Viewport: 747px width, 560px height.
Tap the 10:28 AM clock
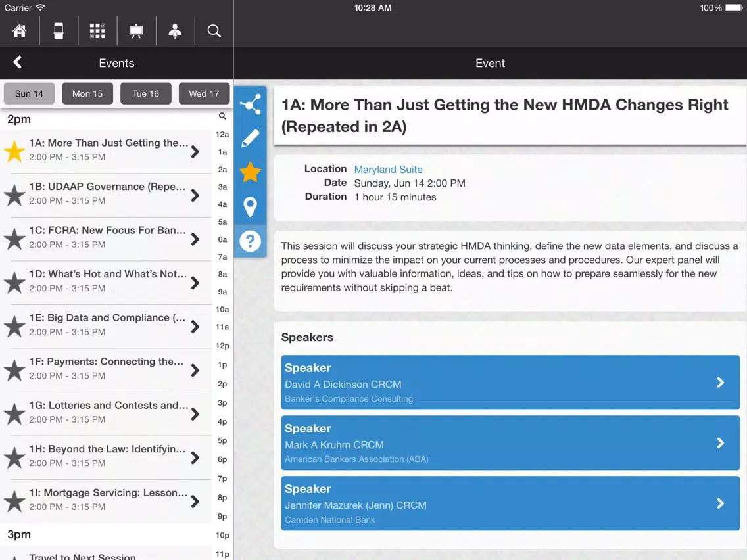(373, 8)
